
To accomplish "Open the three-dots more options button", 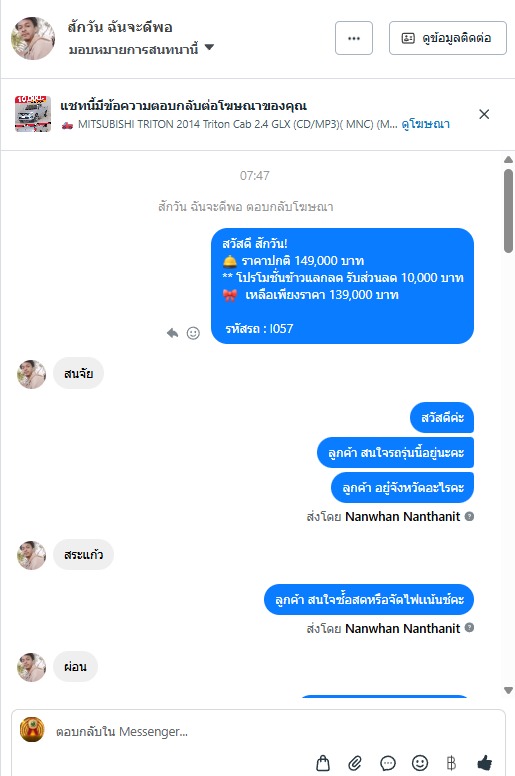I will tap(354, 38).
